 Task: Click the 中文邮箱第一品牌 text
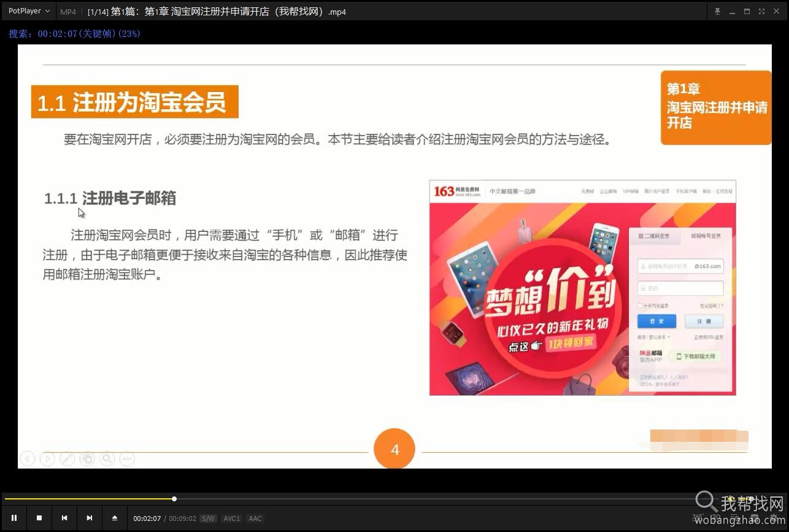[x=512, y=191]
